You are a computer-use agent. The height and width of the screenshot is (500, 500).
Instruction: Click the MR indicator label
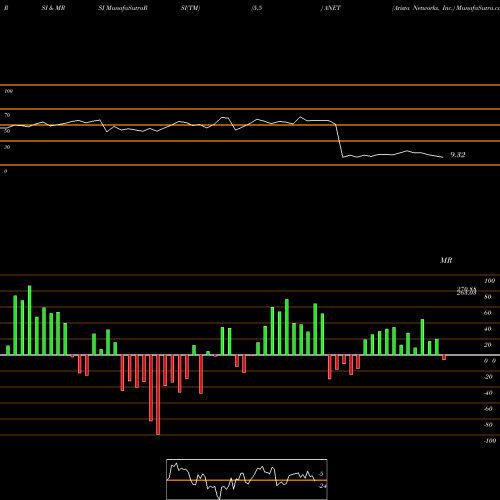[x=446, y=260]
